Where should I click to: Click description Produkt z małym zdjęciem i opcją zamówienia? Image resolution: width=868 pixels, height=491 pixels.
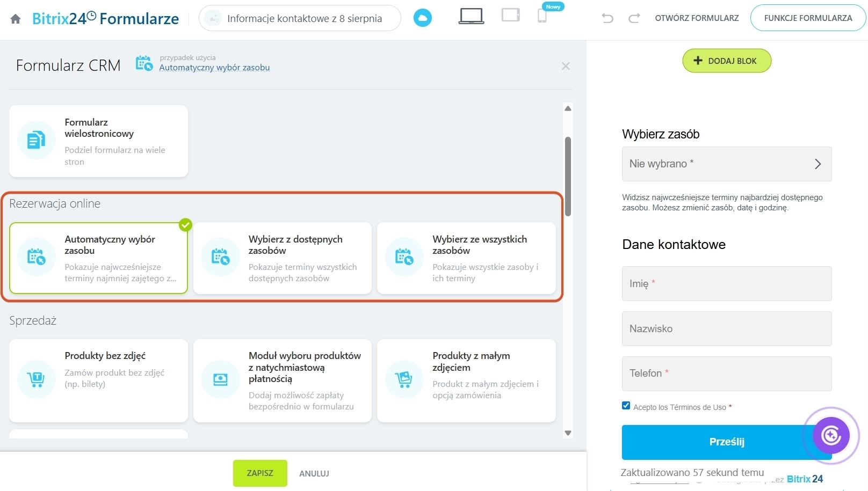[486, 390]
